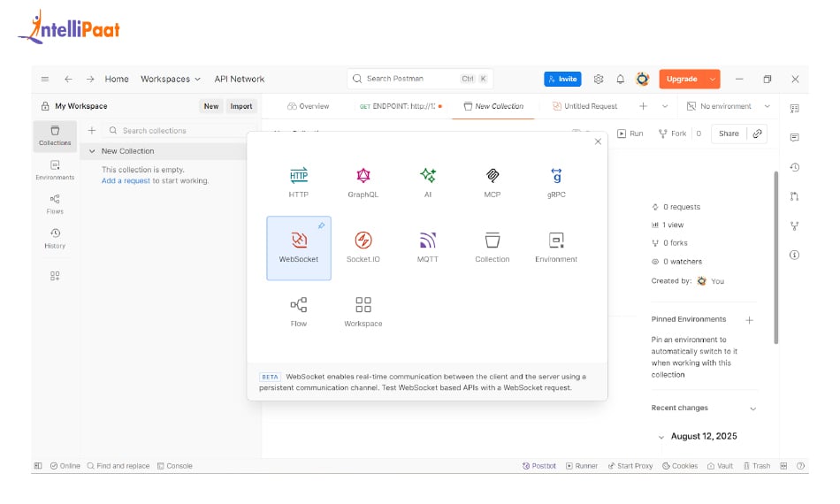
Task: Copy the collection link icon
Action: 757,134
